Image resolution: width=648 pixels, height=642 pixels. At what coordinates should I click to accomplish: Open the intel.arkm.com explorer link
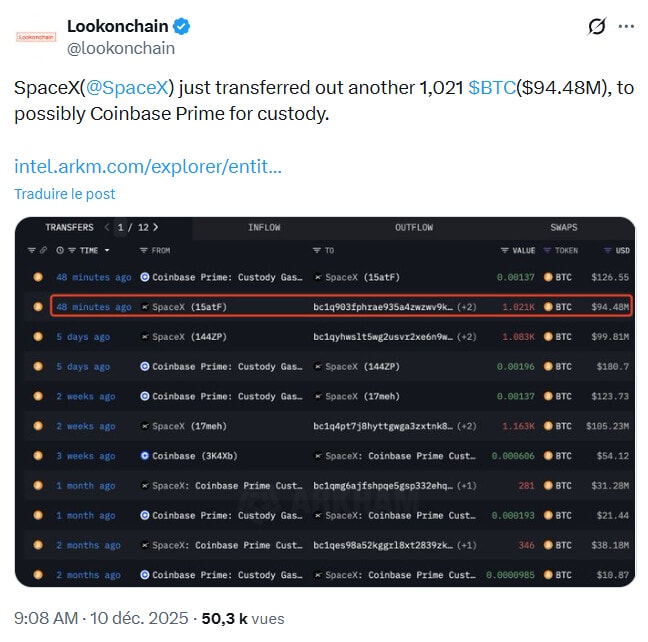pyautogui.click(x=148, y=166)
